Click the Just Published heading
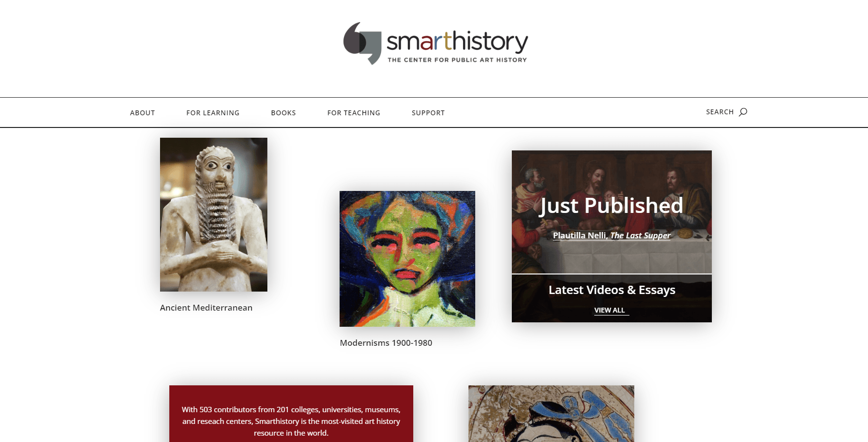868x442 pixels. click(612, 206)
